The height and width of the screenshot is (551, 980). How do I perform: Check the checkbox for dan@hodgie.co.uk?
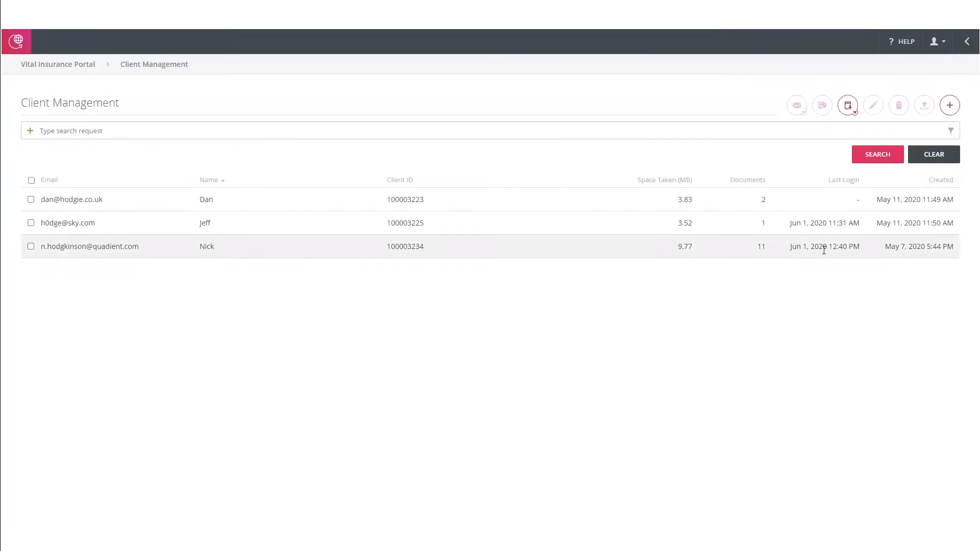(x=31, y=199)
